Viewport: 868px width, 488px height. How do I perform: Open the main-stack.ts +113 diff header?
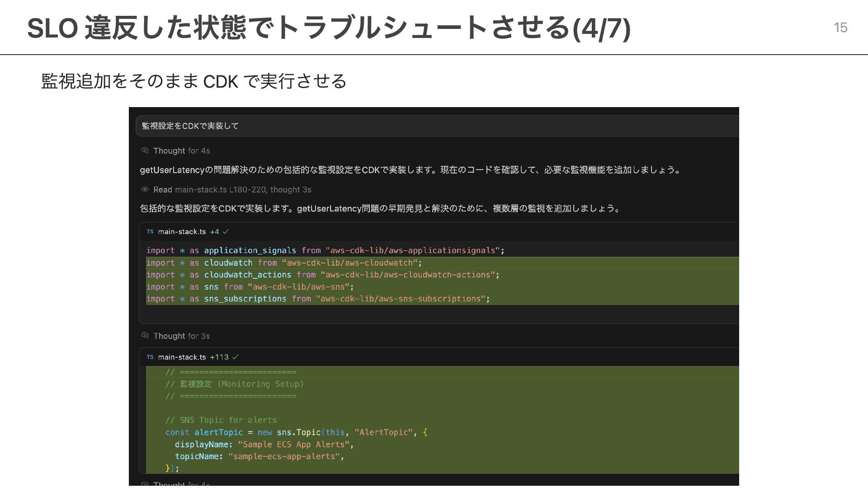click(439, 357)
